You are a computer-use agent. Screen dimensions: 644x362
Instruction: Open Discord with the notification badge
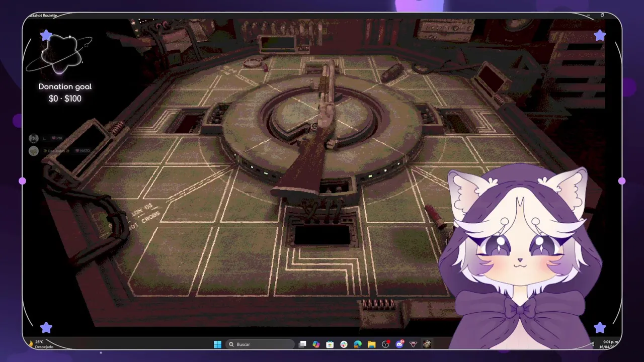coord(400,344)
